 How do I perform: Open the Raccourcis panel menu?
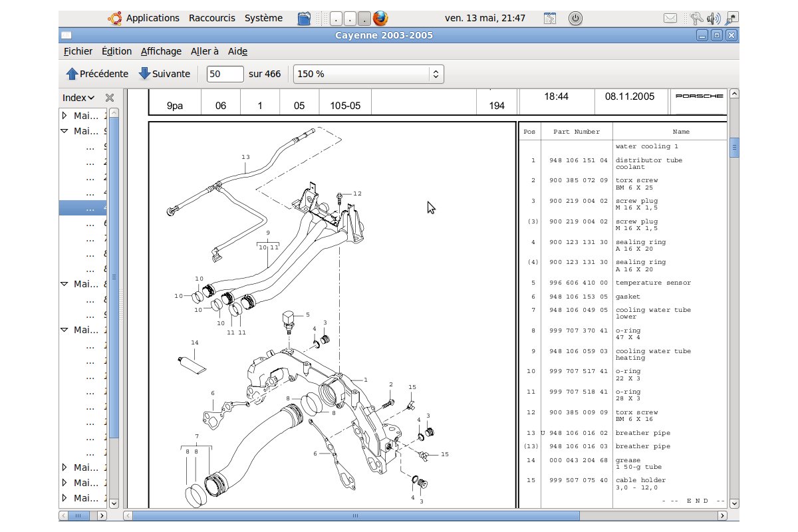[212, 18]
